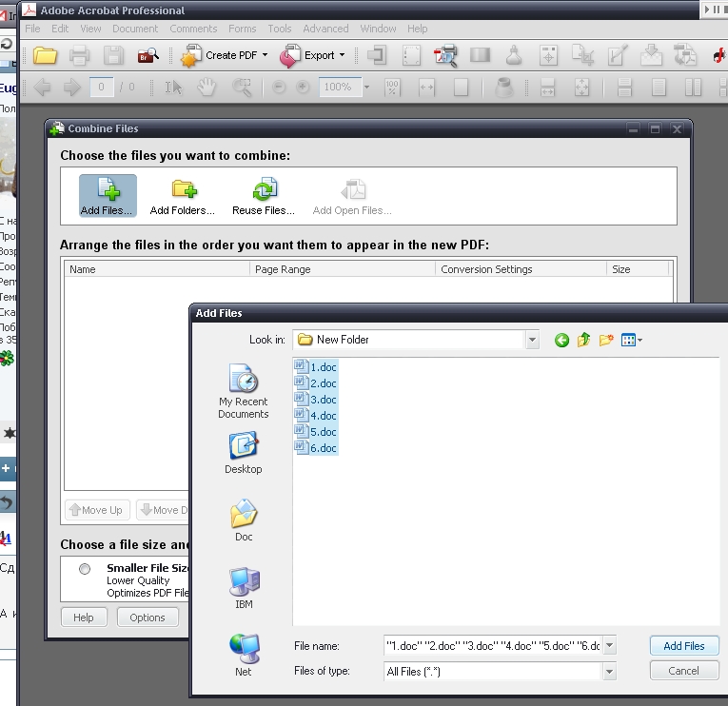Screen dimensions: 728x706
Task: Click the Options button
Action: (x=148, y=618)
